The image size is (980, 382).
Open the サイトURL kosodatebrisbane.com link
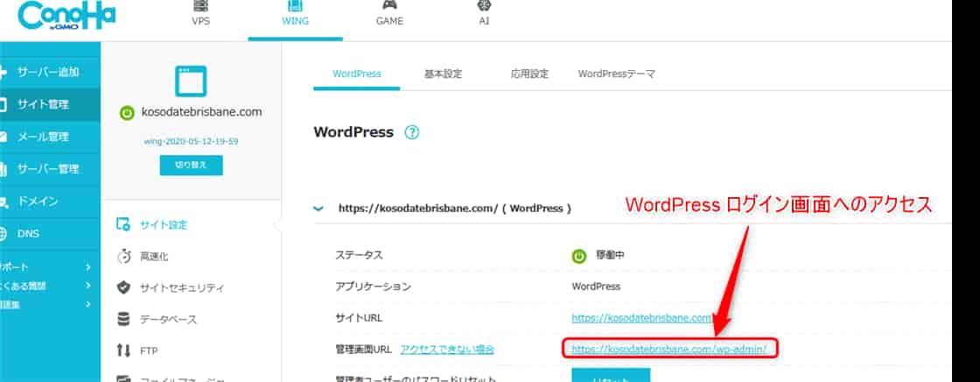point(642,317)
